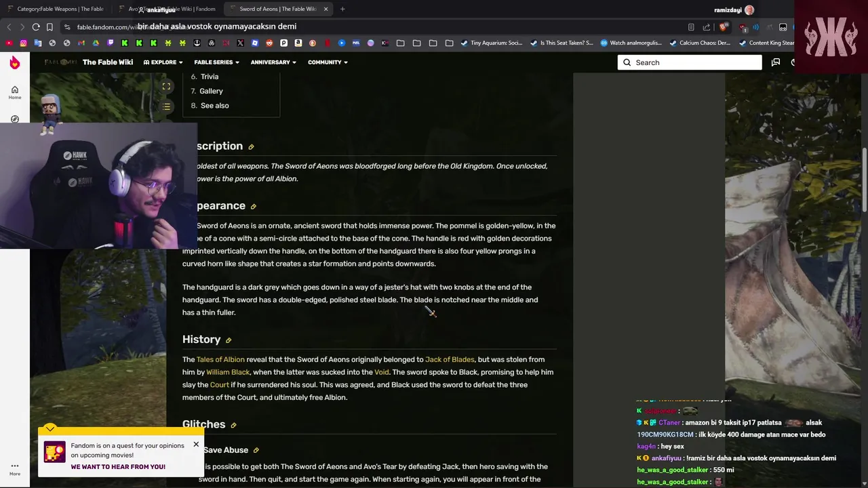Toggle the table of contents list icon
The image size is (868, 488).
click(166, 106)
